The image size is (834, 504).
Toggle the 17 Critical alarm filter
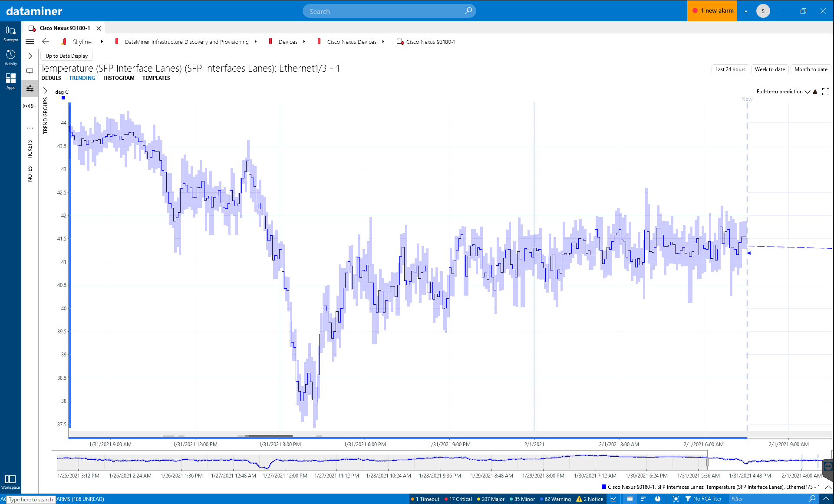[458, 499]
